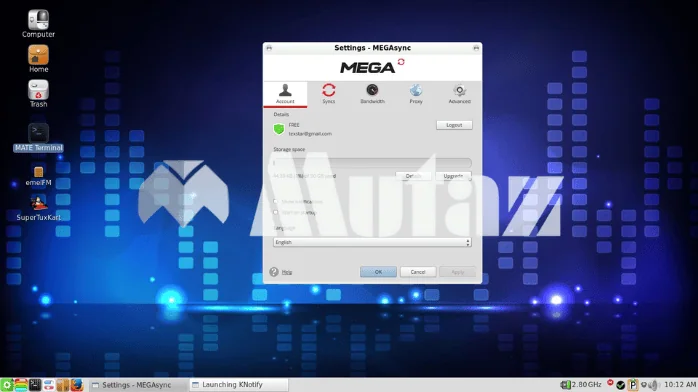Click the storage Details button
This screenshot has height=392, width=698.
[x=413, y=176]
